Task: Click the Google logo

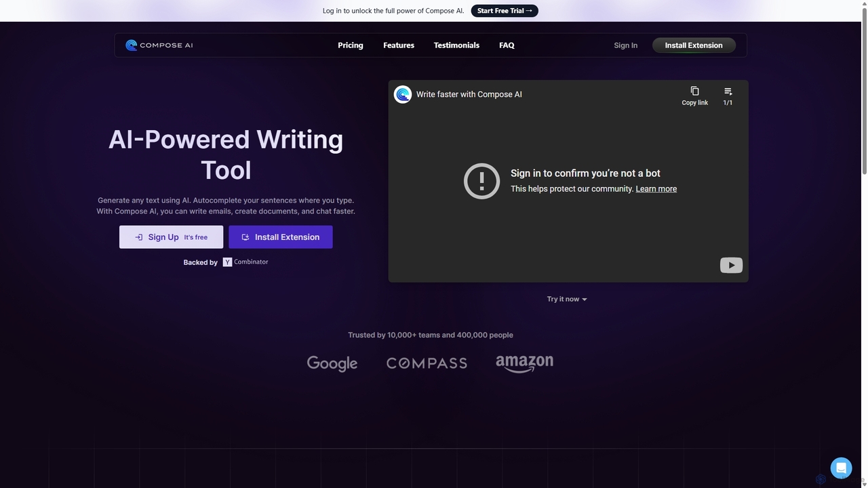Action: pyautogui.click(x=332, y=363)
